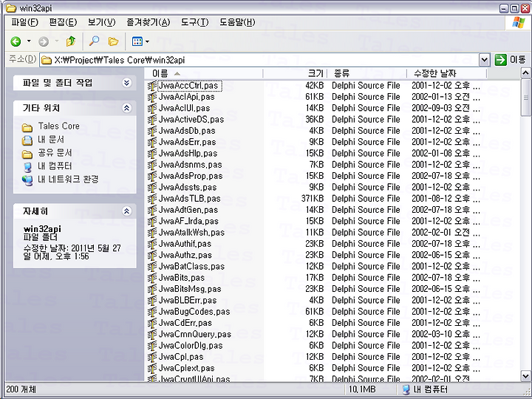Open Tales Core folder link
Screen dimensions: 532x399
pos(58,126)
